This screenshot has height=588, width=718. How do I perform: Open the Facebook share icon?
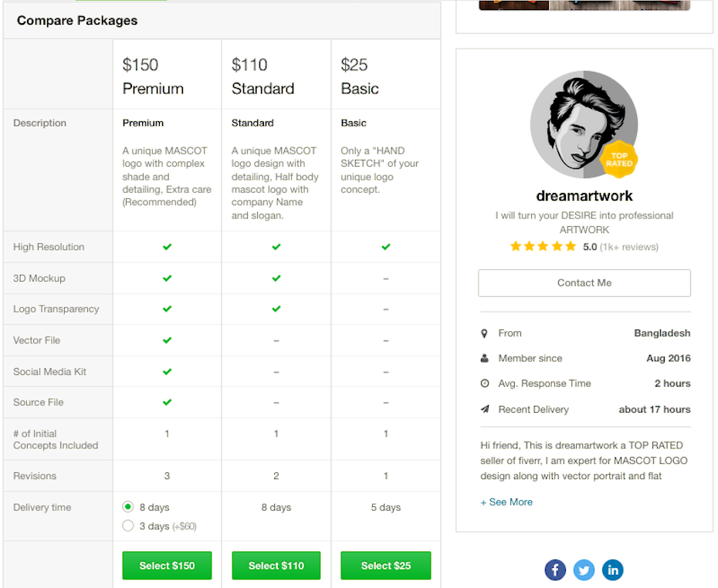coord(555,569)
